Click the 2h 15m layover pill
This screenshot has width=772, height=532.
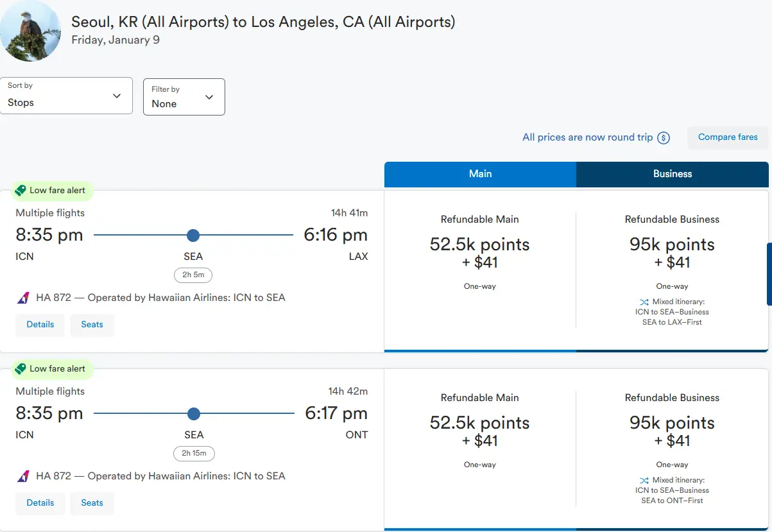194,454
